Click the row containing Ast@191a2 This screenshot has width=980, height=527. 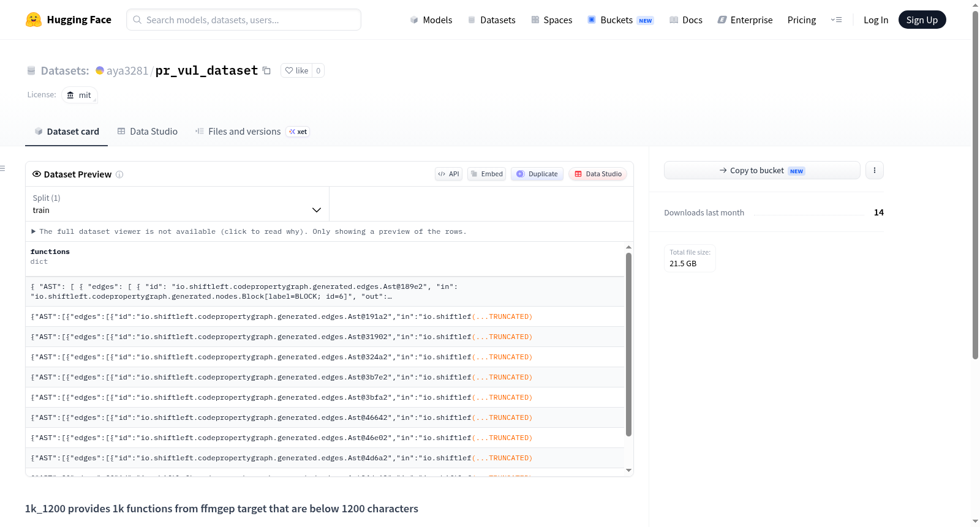click(x=325, y=316)
